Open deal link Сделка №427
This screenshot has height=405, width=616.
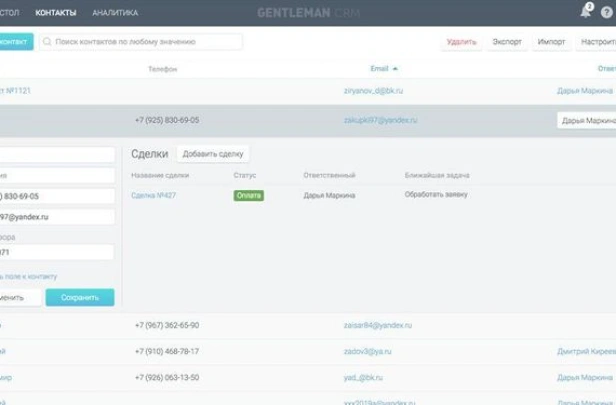(152, 195)
